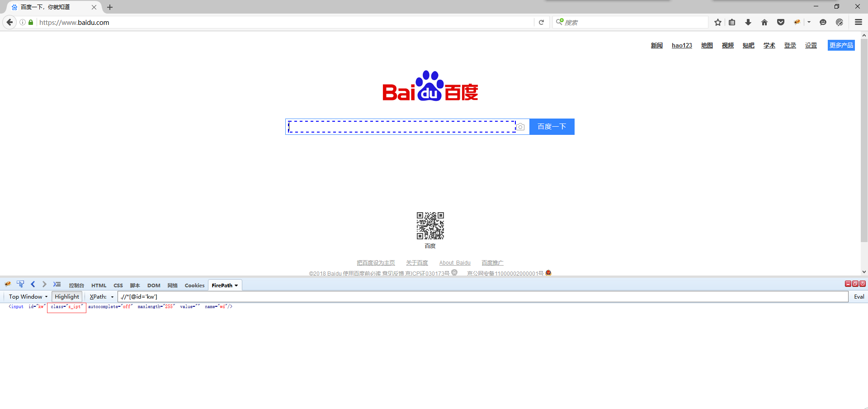868x409 pixels.
Task: Open the Pocket icon in the browser toolbar
Action: click(x=781, y=22)
